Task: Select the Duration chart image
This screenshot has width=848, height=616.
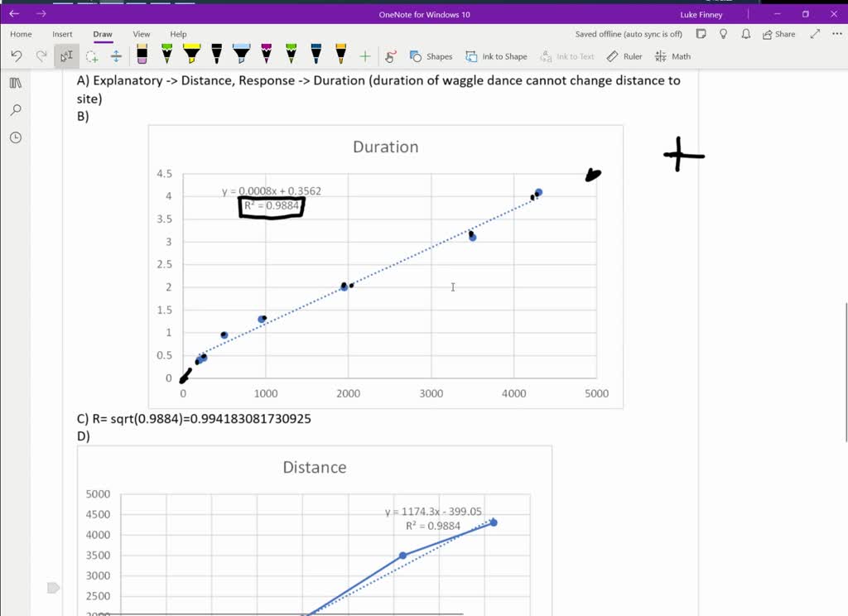Action: [386, 267]
